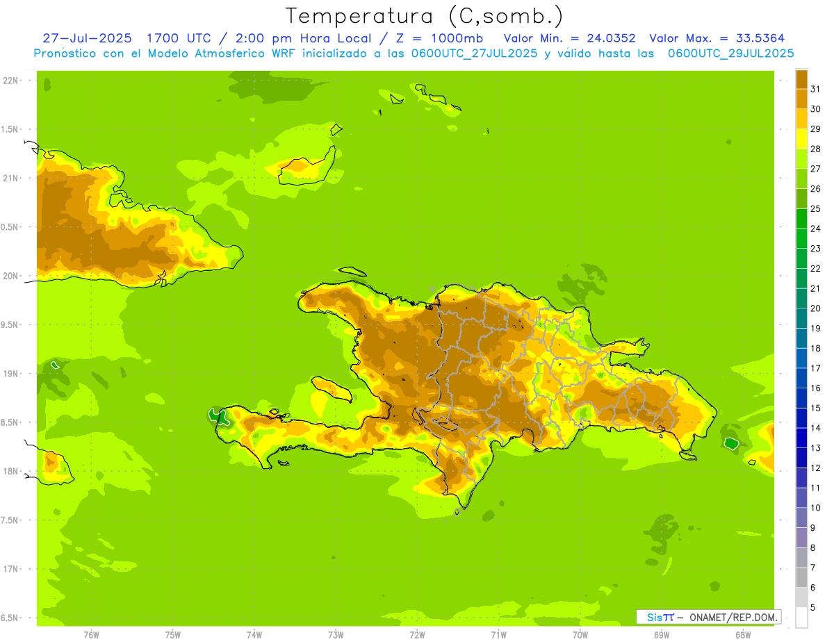Click the '17N' latitude axis label

[x=10, y=569]
